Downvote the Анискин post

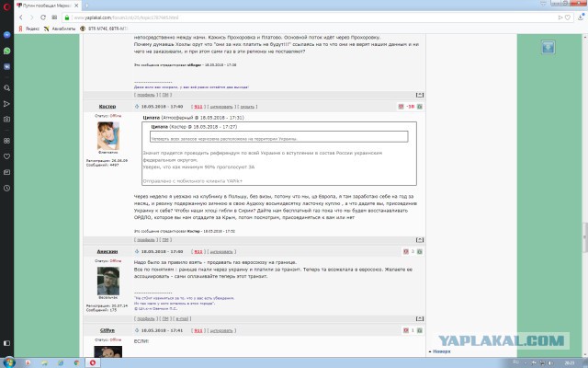(x=406, y=251)
